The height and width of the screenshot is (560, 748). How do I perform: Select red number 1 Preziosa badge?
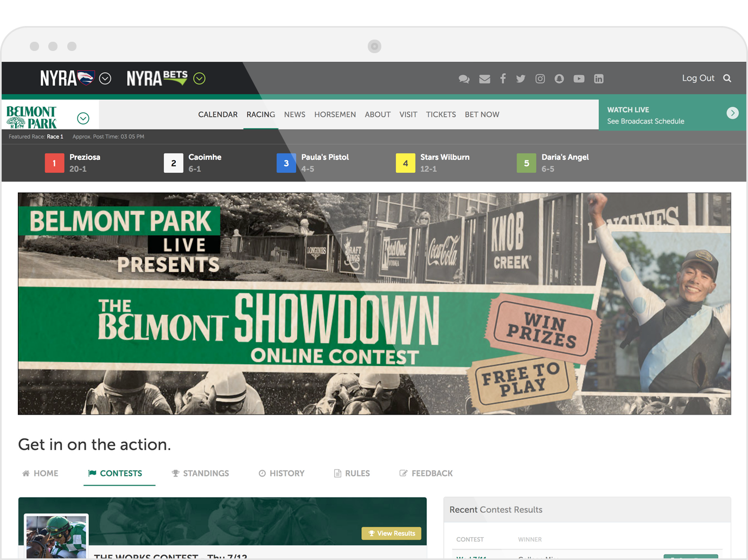click(x=54, y=163)
